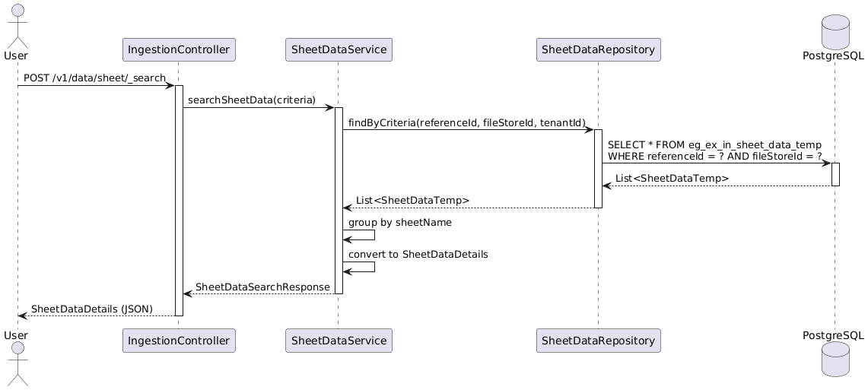
Task: Click the findByCriteria message label
Action: point(467,122)
